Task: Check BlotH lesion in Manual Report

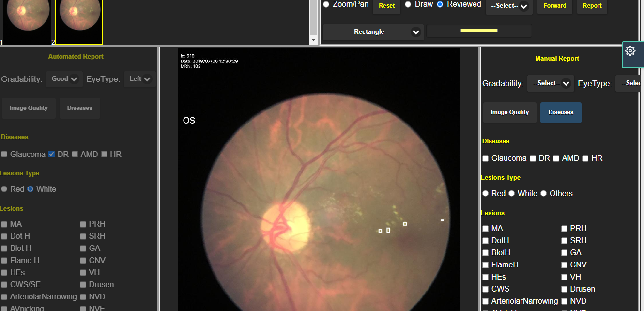Action: tap(486, 253)
